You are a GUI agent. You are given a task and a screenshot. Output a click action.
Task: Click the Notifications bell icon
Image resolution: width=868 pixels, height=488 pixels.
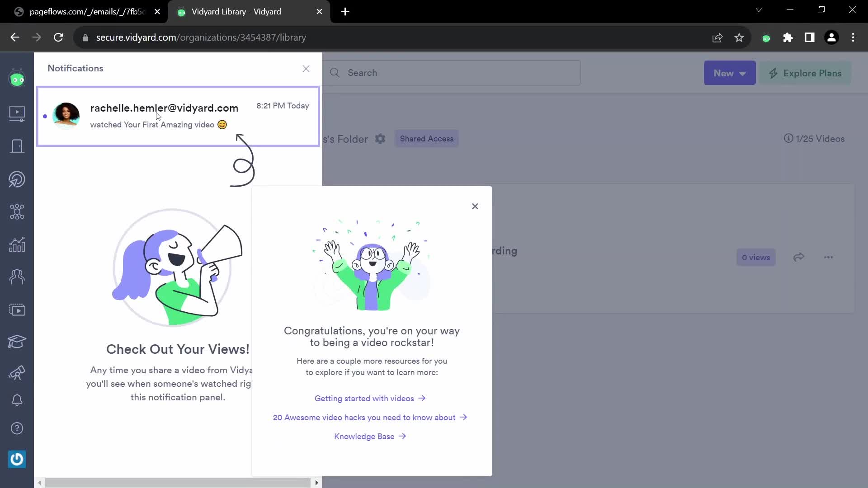click(17, 400)
